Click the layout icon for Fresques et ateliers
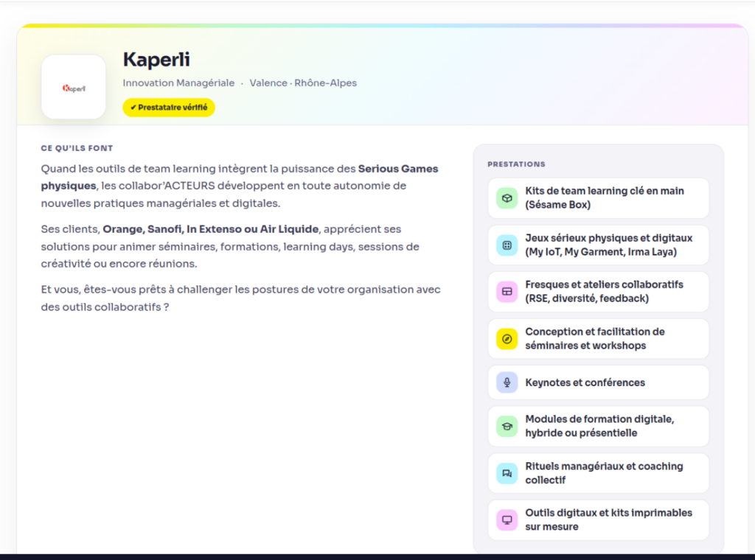 507,292
